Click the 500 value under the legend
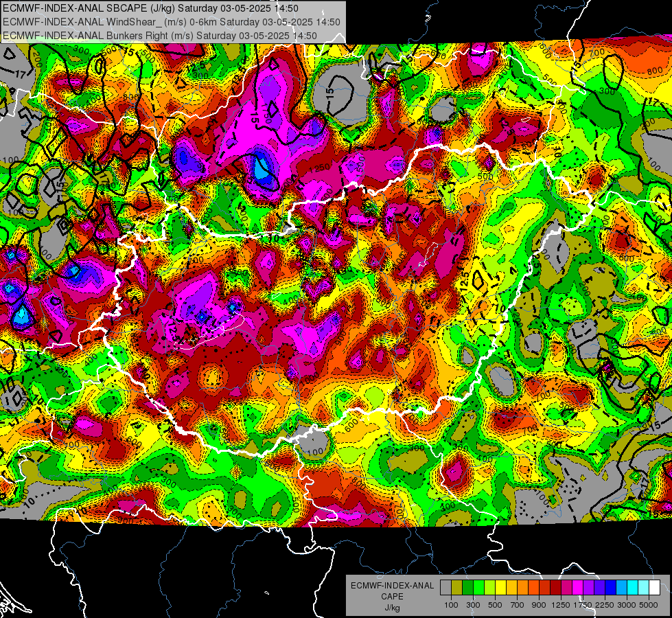Screen dimensions: 672x618 [495, 605]
